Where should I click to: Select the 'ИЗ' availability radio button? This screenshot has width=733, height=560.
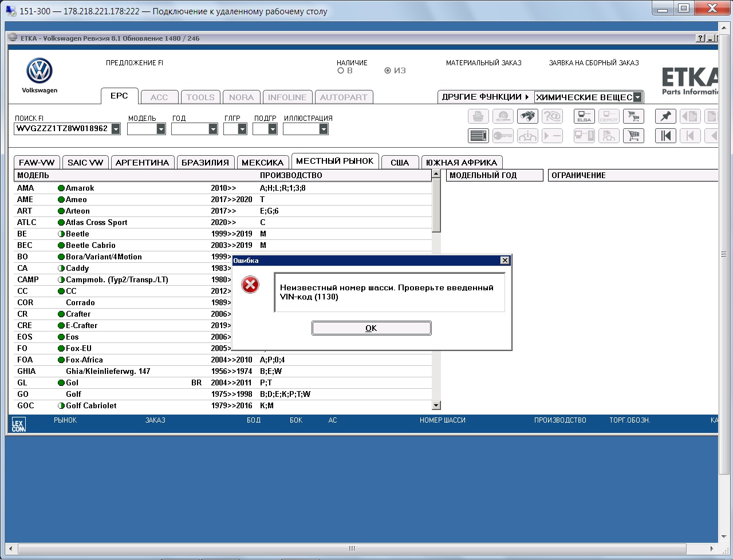point(388,70)
